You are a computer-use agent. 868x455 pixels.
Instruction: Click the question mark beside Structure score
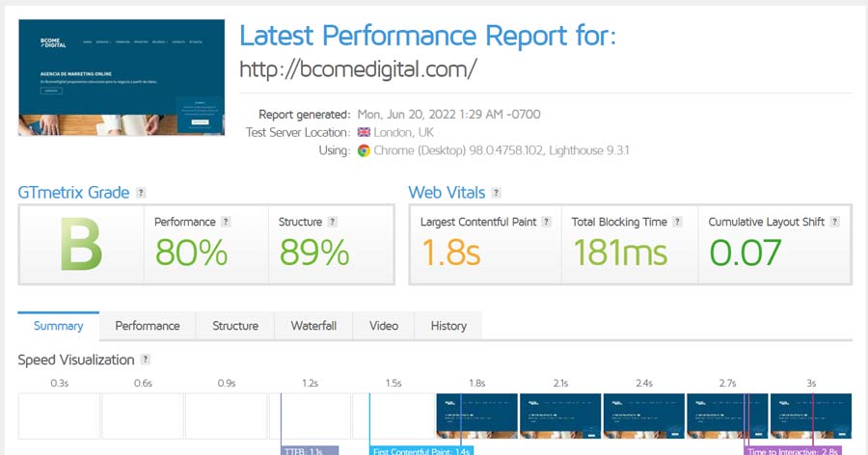332,222
